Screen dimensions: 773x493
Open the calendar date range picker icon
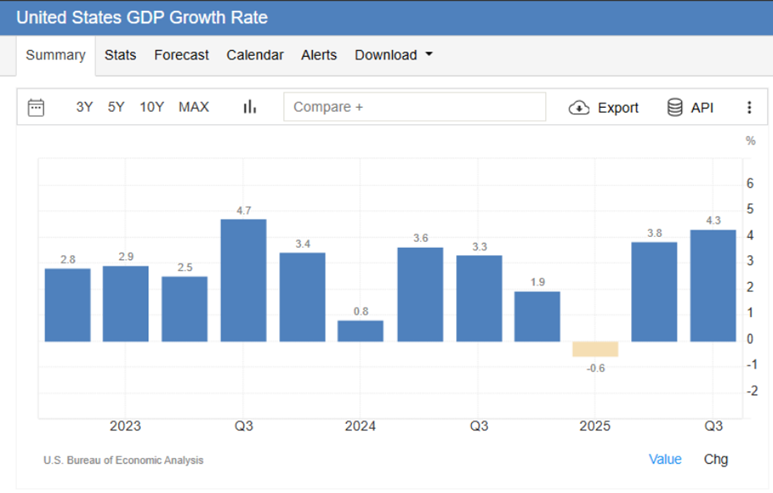pyautogui.click(x=36, y=107)
